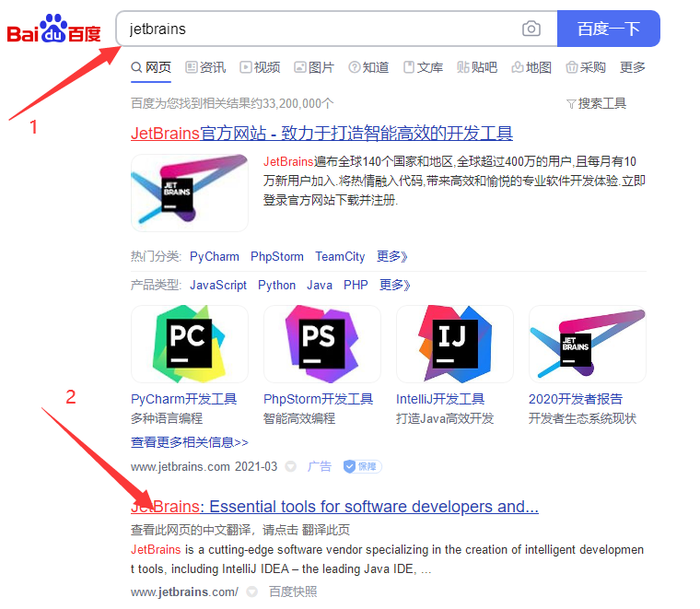Screen dimensions: 700x609
Task: Click the JetBrains logo thumbnail in first result
Action: pos(190,193)
